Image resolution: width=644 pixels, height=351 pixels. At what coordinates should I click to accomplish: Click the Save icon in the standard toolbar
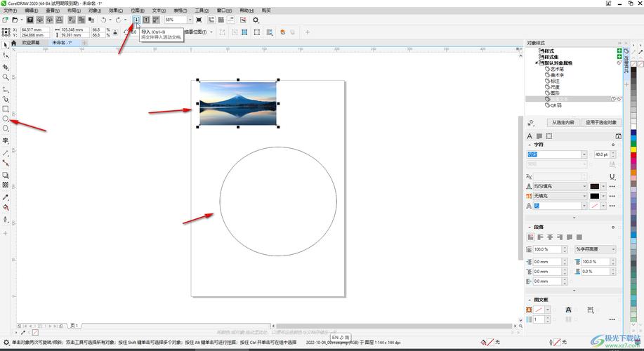point(30,20)
